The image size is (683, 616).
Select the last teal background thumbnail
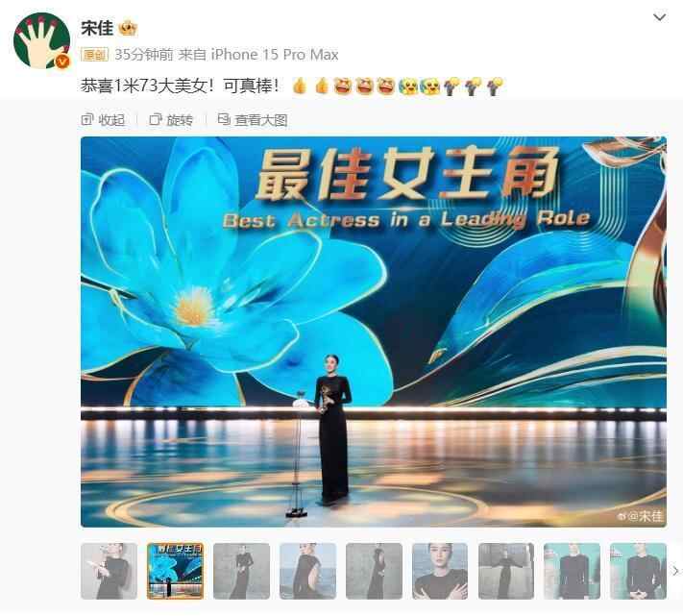pyautogui.click(x=638, y=571)
